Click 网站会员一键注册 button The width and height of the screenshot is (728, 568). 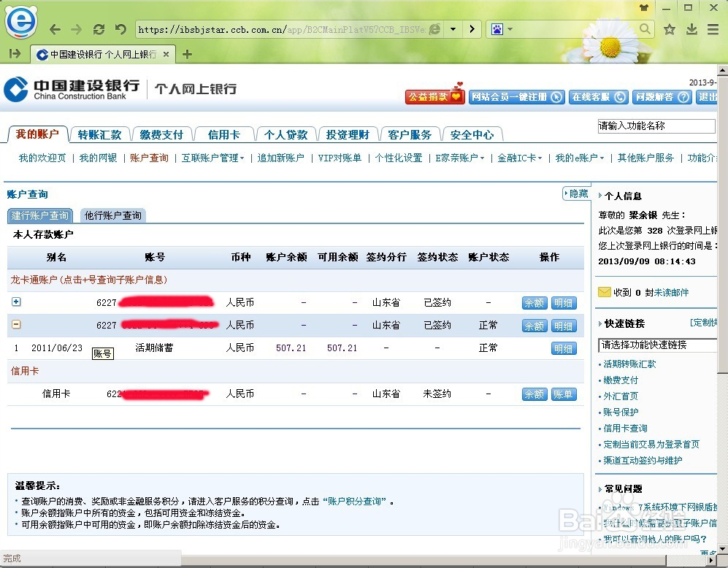[516, 97]
